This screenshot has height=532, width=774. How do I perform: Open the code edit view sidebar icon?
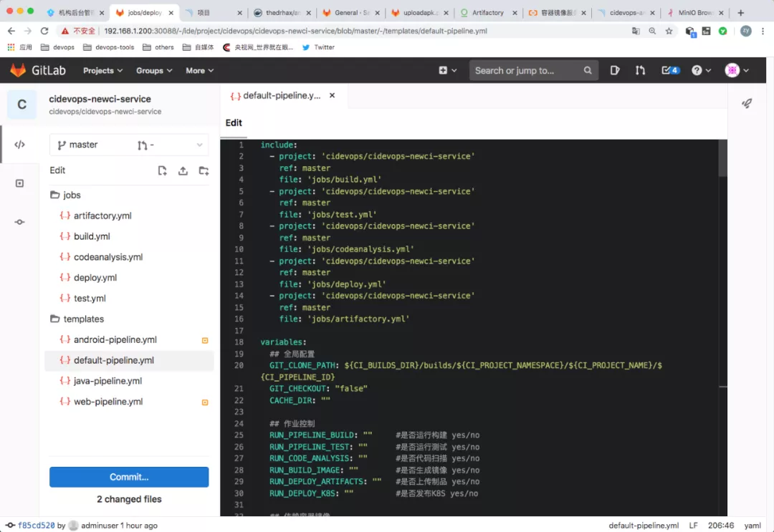(x=19, y=145)
